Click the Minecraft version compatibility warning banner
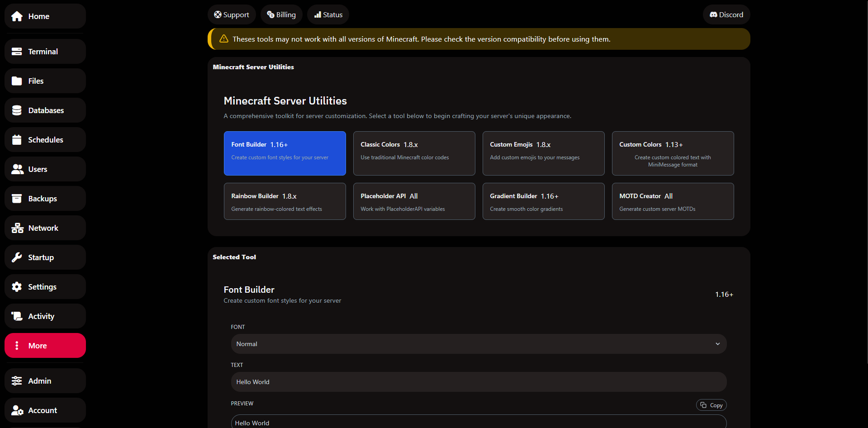The image size is (868, 428). click(x=479, y=39)
